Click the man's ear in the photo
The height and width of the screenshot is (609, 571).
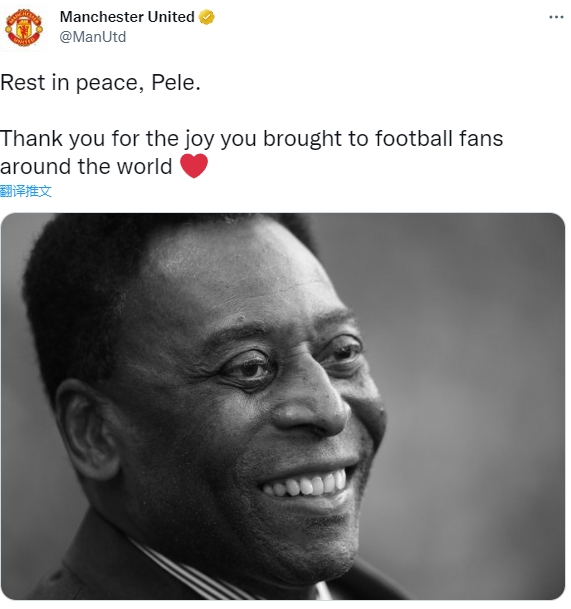point(88,429)
